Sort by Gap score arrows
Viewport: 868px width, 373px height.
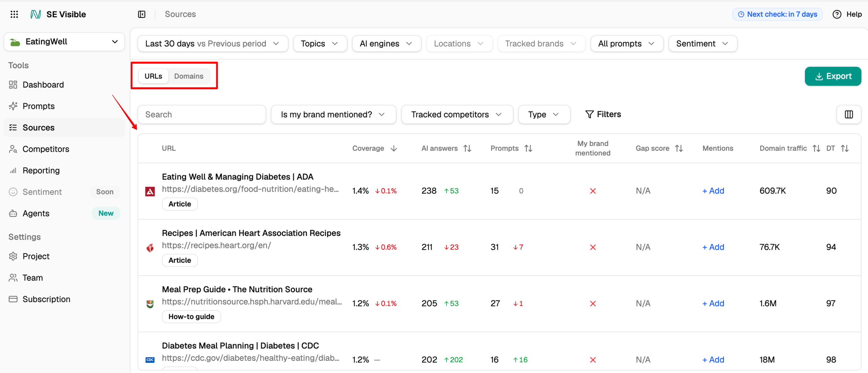[x=679, y=148]
